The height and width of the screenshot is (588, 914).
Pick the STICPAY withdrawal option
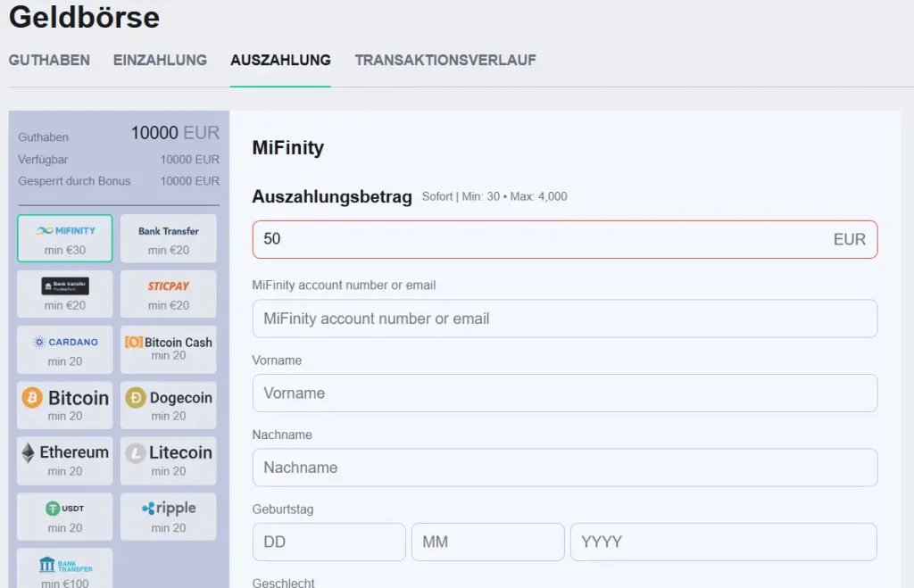169,294
